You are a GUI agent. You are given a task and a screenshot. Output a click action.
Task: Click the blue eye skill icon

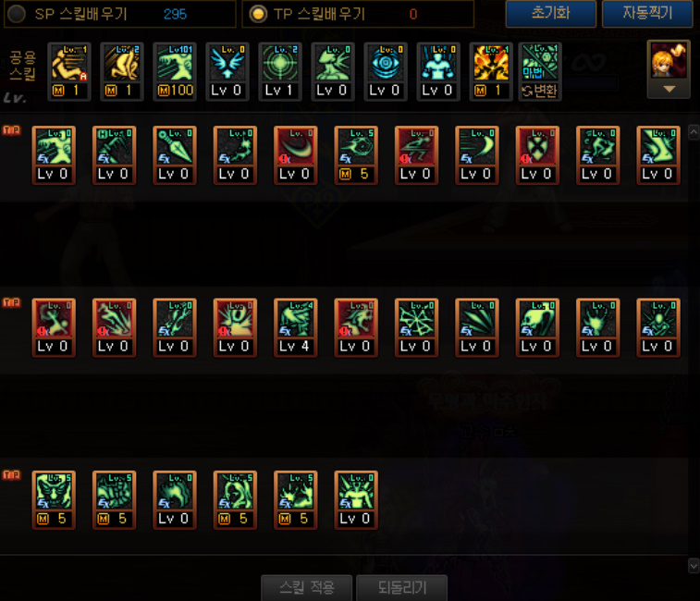click(x=386, y=71)
